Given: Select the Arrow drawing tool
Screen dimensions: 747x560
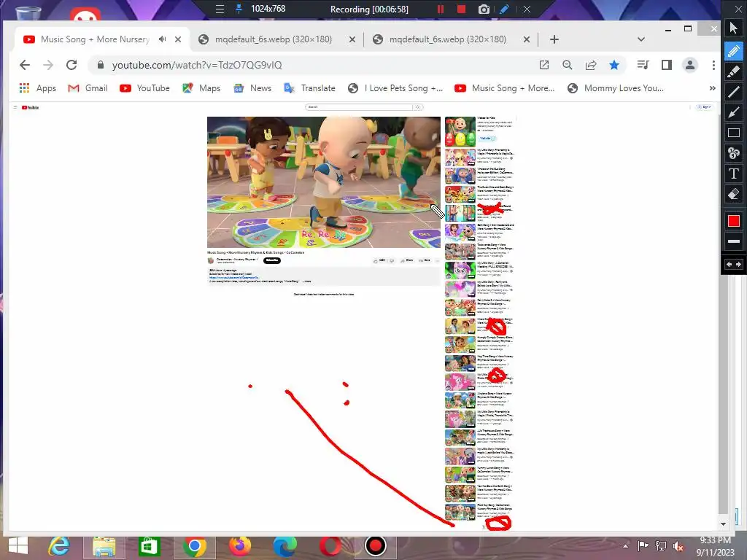Looking at the screenshot, I should (x=734, y=112).
